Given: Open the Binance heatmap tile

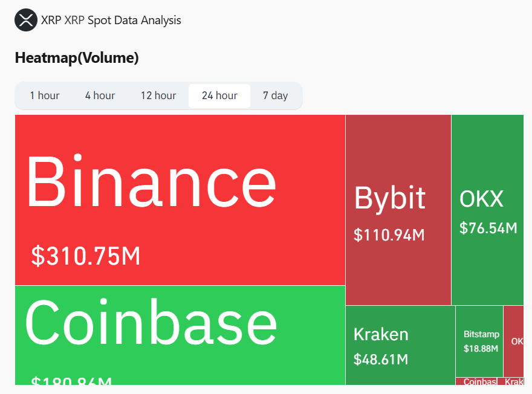Looking at the screenshot, I should click(180, 200).
